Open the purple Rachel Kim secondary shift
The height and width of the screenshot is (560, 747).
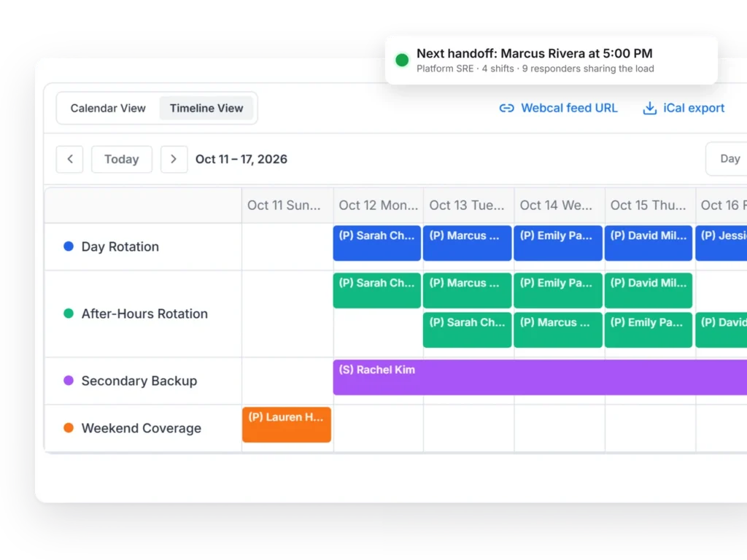pos(541,377)
